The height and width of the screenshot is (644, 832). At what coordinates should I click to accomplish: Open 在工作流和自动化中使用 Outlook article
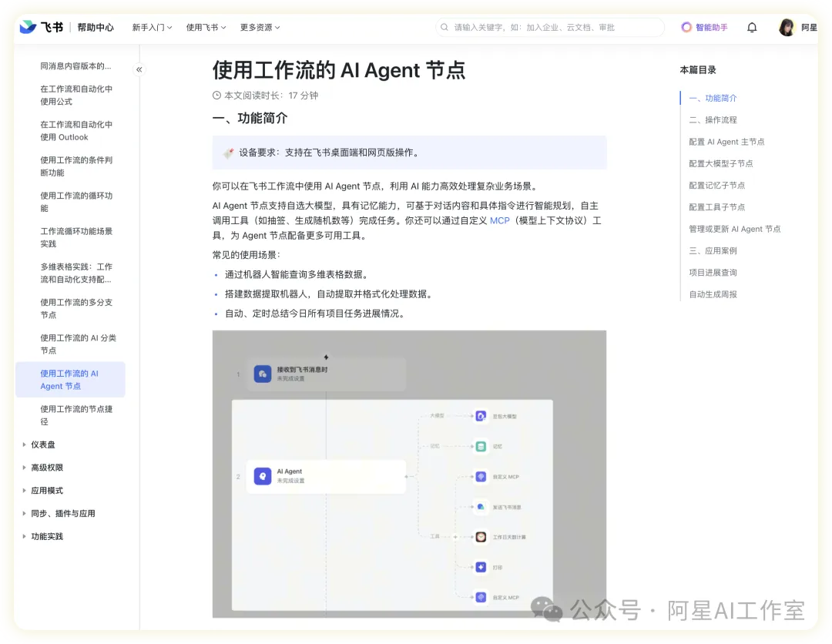(x=76, y=131)
